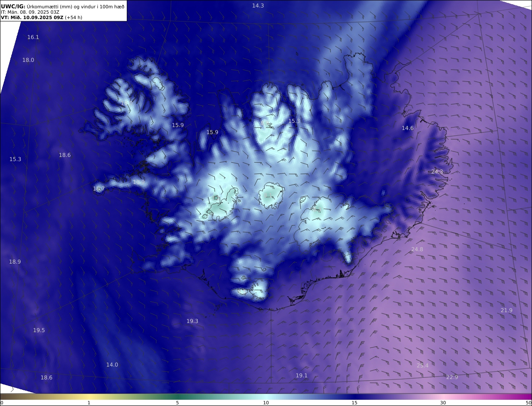Select the 'IT: Mán. 08. 09. 2025 03Z' line
Image resolution: width=532 pixels, height=406 pixels.
click(30, 12)
